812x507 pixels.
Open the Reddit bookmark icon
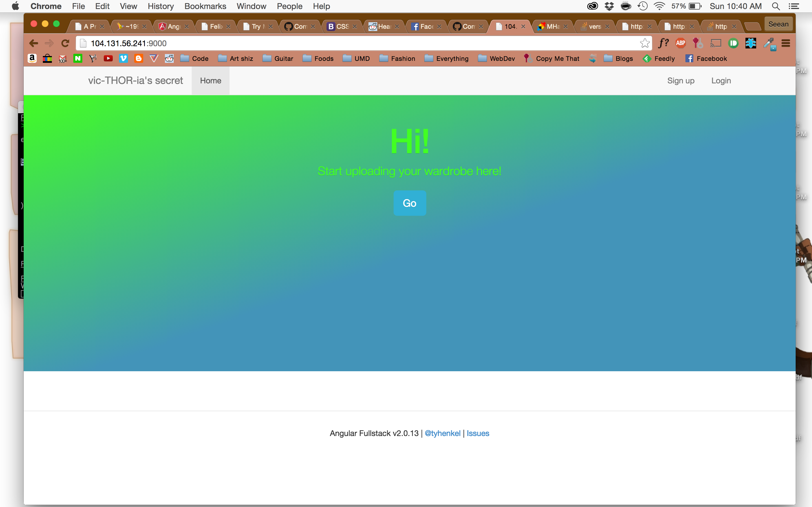point(169,59)
